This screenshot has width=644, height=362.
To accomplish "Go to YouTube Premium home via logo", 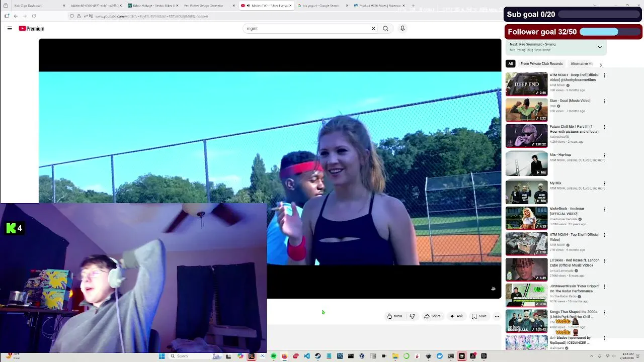I will coord(32,29).
